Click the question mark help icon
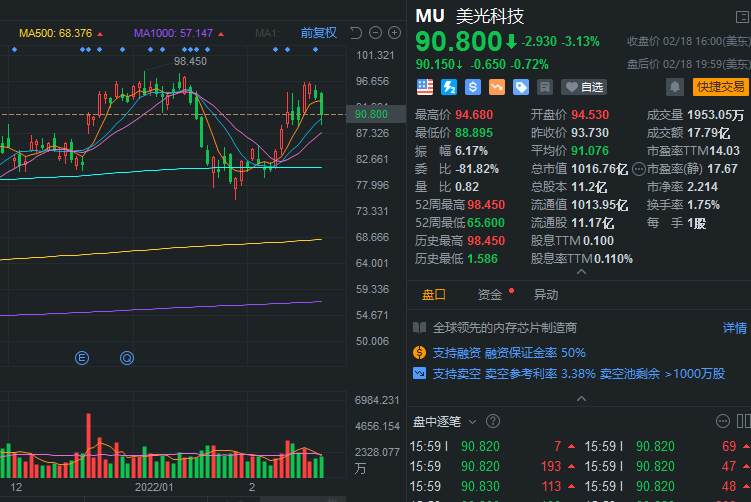 (493, 421)
